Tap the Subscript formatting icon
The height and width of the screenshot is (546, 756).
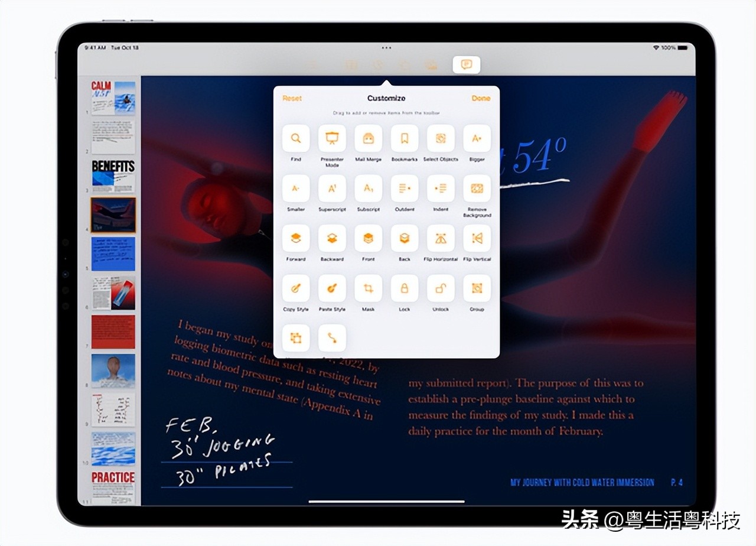(x=368, y=187)
